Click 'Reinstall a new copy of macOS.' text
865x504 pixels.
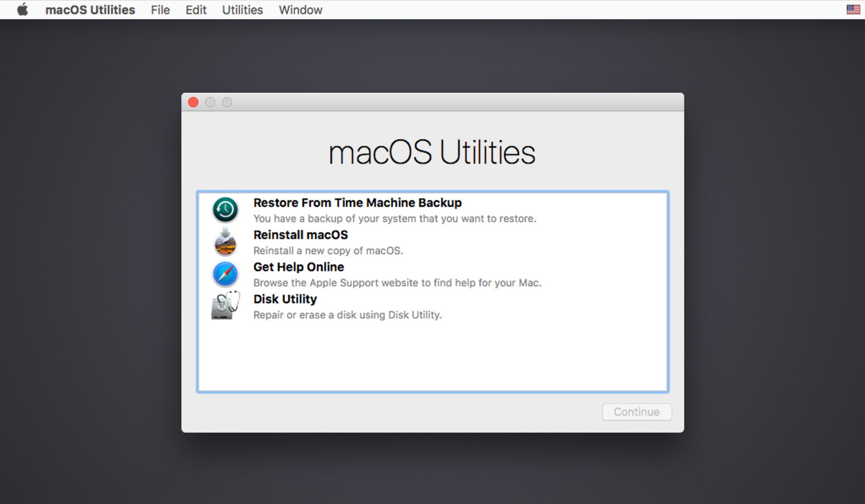(328, 251)
